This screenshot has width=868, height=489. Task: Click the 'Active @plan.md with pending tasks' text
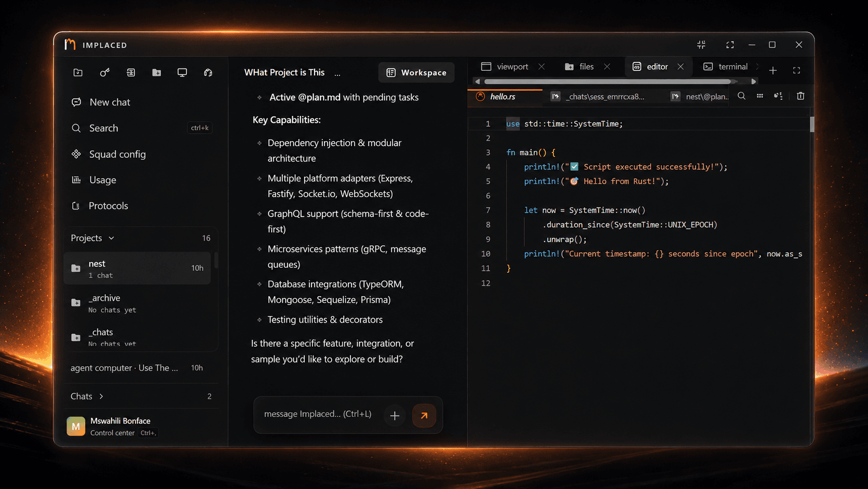[x=344, y=97]
